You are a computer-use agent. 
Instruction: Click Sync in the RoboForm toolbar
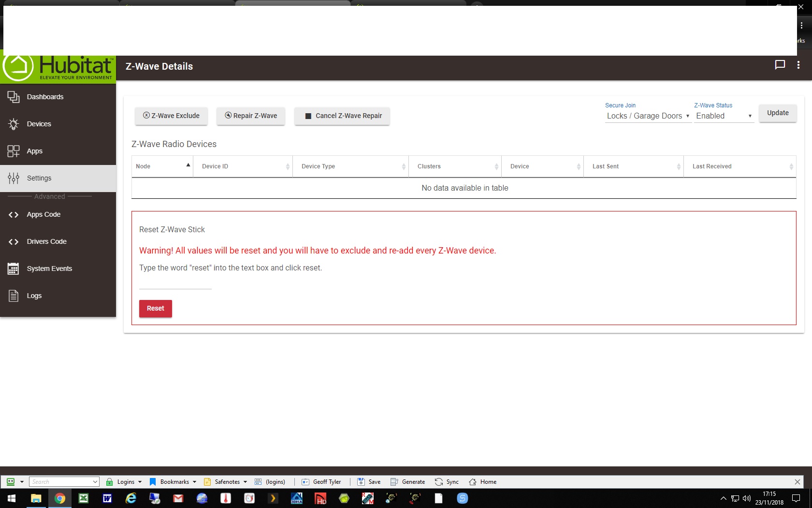coord(447,481)
